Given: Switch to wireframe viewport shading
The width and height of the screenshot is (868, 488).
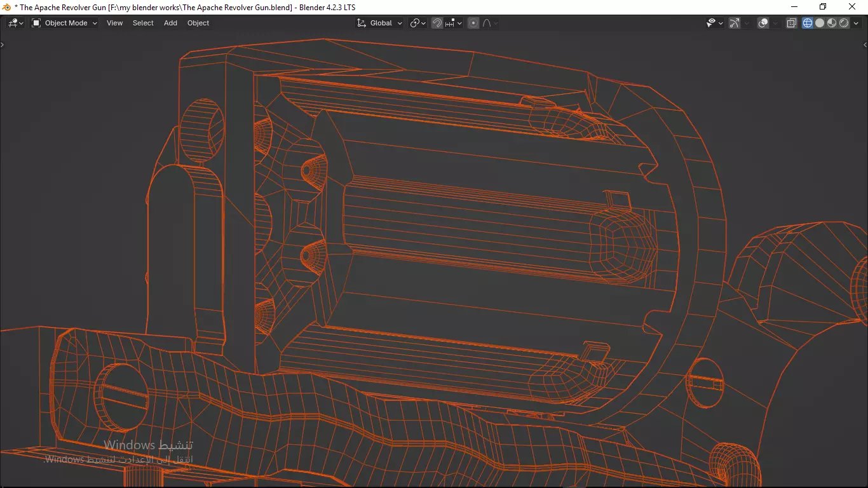Looking at the screenshot, I should [x=808, y=23].
